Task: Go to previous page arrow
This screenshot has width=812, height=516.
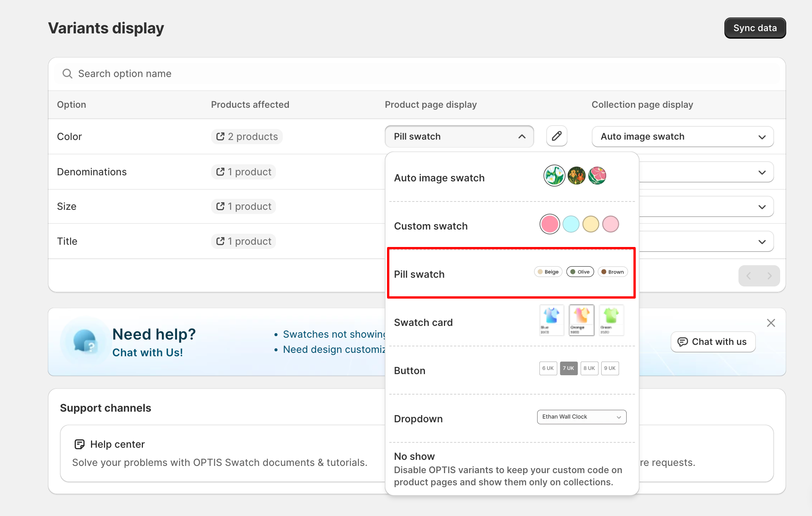Action: tap(749, 276)
